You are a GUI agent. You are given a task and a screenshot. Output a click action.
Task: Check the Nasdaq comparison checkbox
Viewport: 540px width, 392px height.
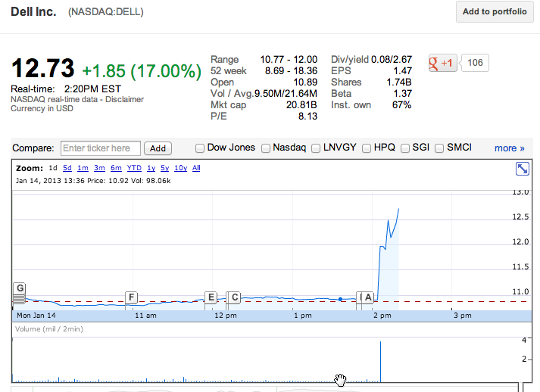266,148
